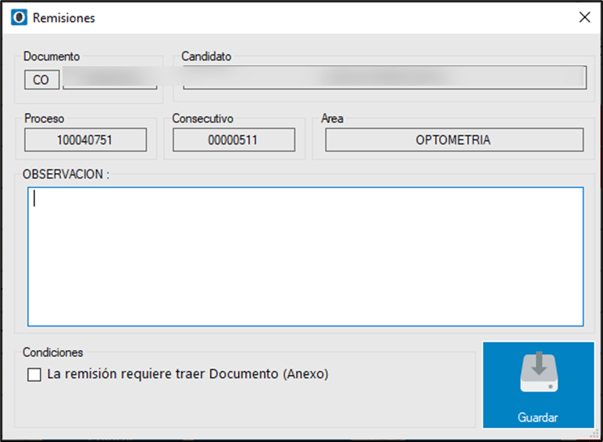Screen dimensions: 603x442
Task: Select the blurred document number field
Action: pyautogui.click(x=110, y=79)
